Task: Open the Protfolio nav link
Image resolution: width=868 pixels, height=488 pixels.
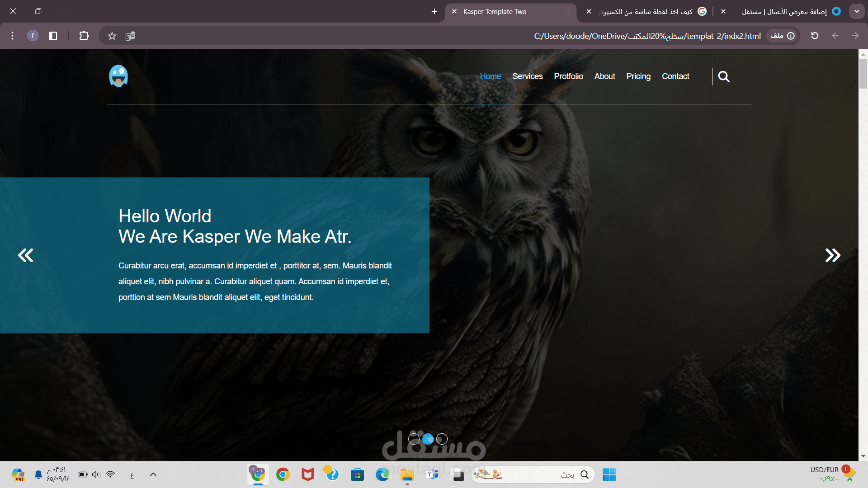Action: click(569, 76)
